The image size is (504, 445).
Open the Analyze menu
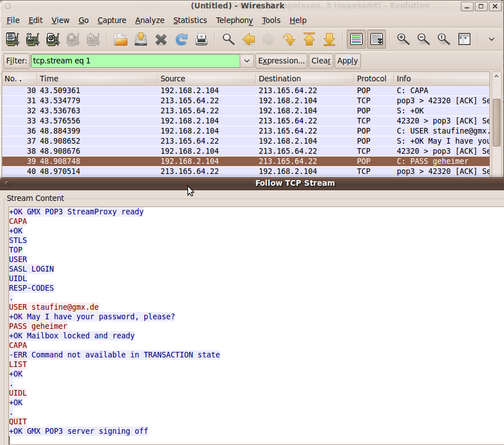149,20
